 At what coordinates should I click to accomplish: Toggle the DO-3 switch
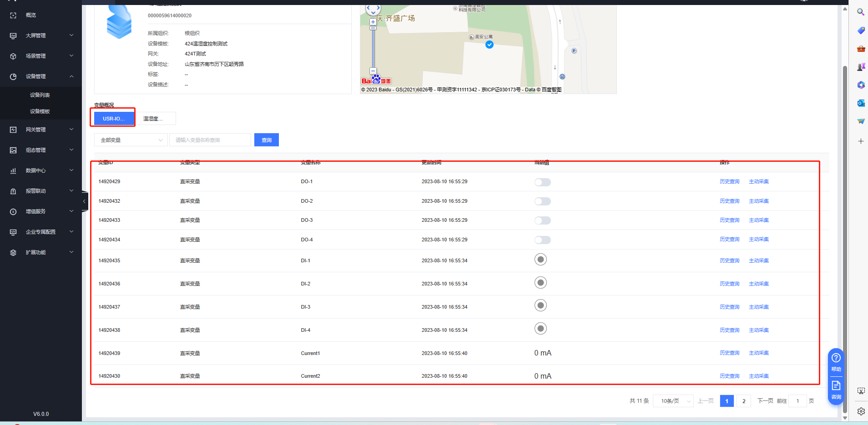542,220
